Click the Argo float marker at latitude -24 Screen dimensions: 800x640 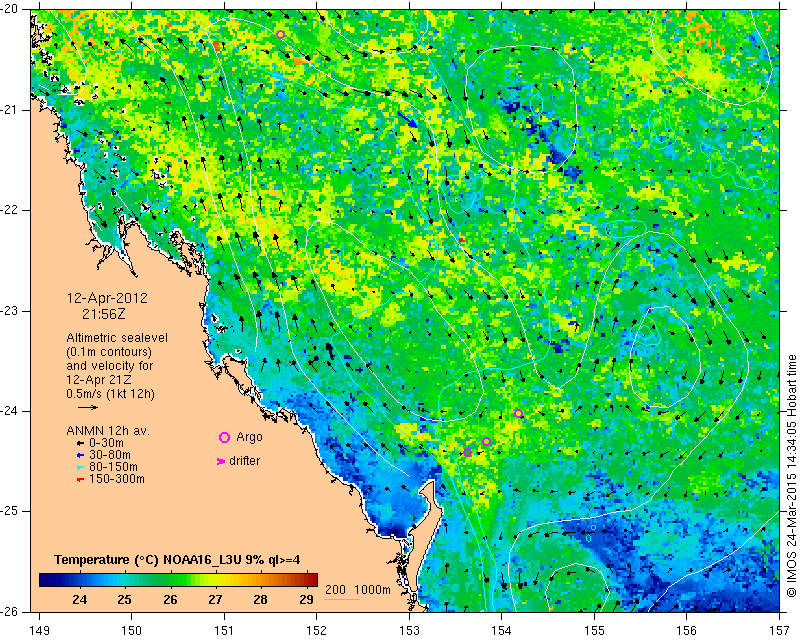click(518, 413)
